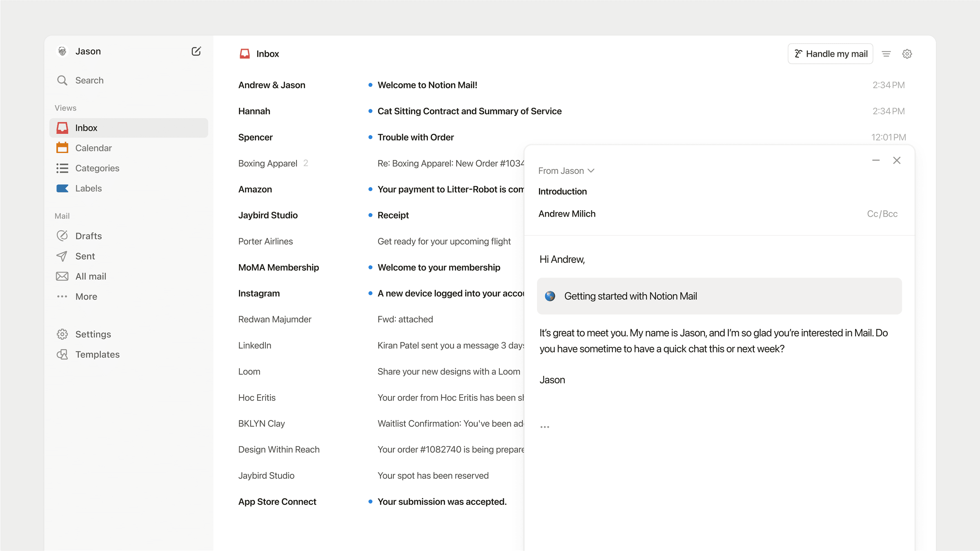The height and width of the screenshot is (551, 980).
Task: Open the Labels view
Action: pyautogui.click(x=129, y=188)
